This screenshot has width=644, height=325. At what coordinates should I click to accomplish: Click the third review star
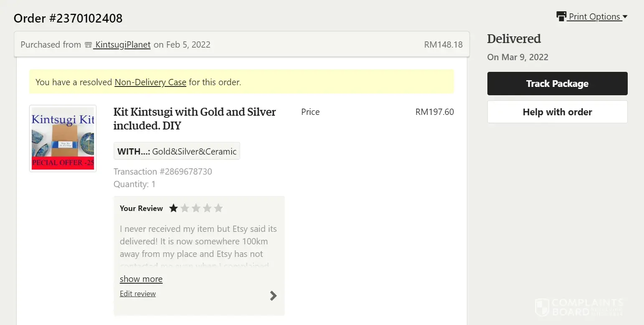196,208
